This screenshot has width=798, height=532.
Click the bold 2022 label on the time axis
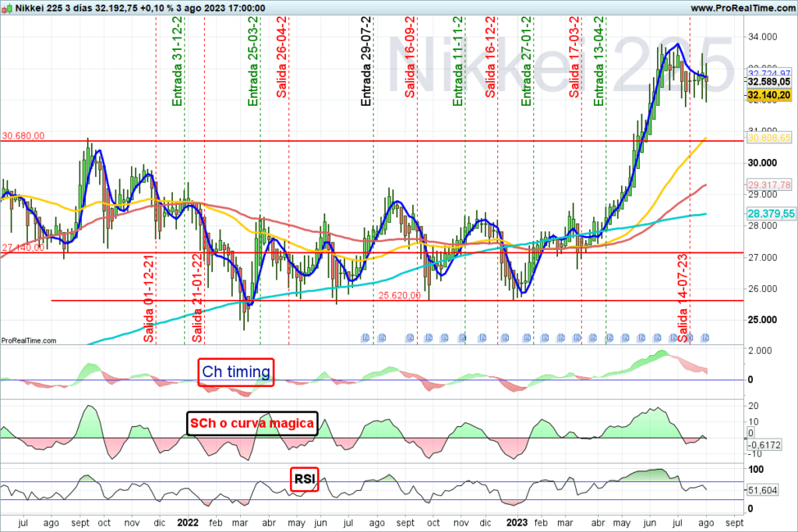tap(187, 523)
